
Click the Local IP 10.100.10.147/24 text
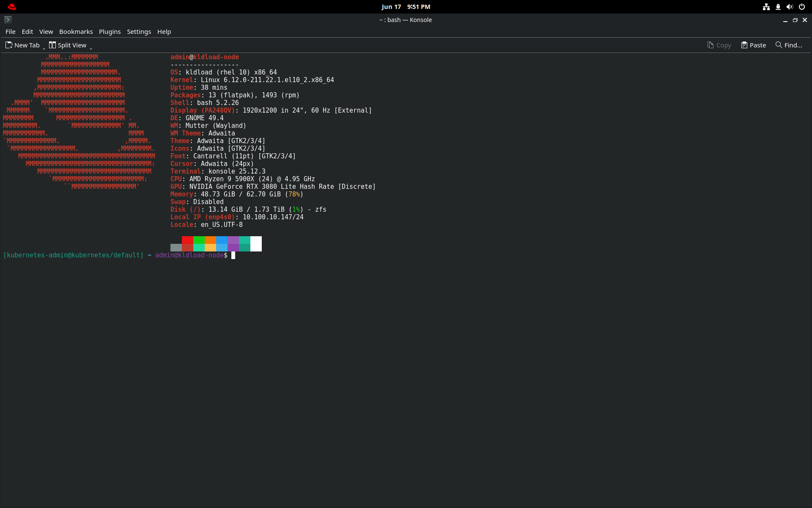click(237, 217)
